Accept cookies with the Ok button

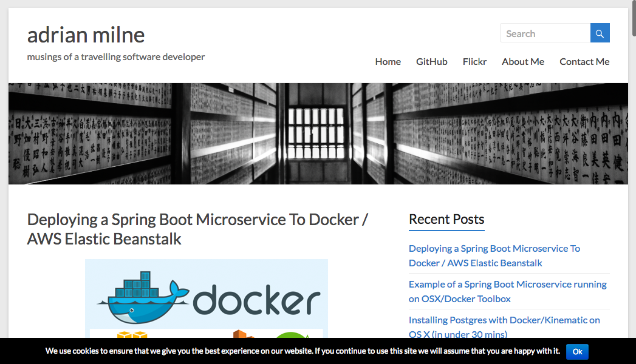tap(576, 351)
